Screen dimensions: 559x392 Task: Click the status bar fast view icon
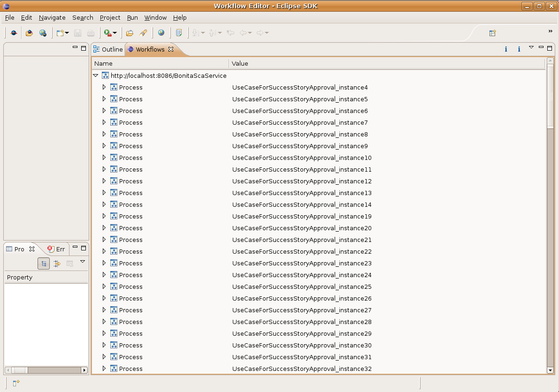tap(16, 383)
